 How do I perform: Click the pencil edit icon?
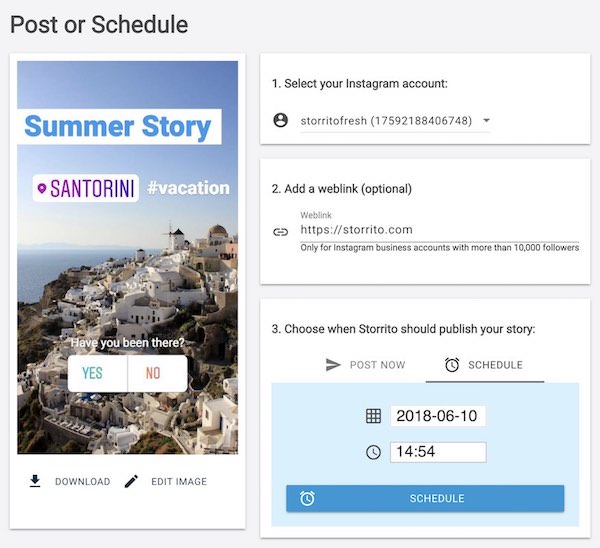[x=131, y=481]
